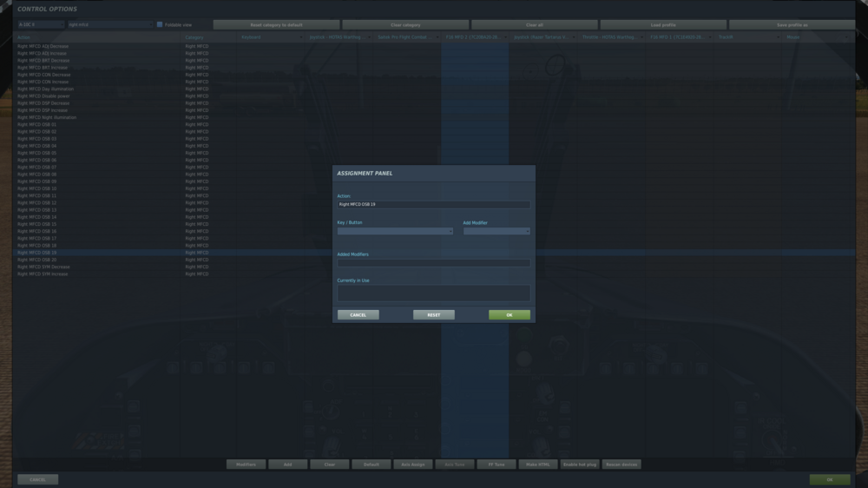Select 'Right MFCD DSP Increase' row

pos(434,110)
